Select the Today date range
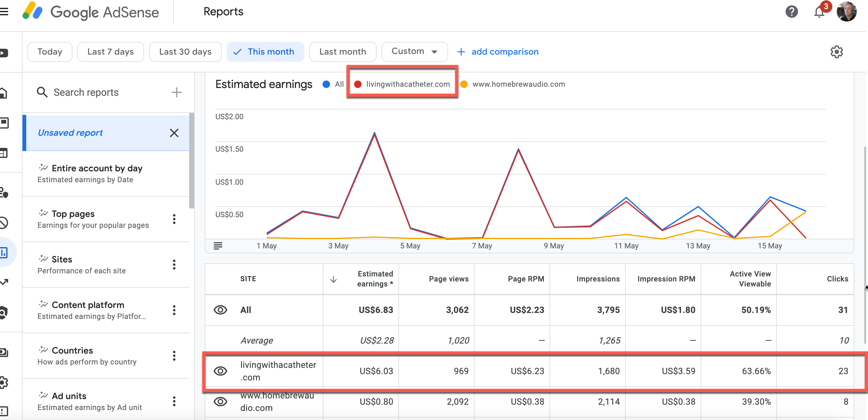 [x=50, y=52]
